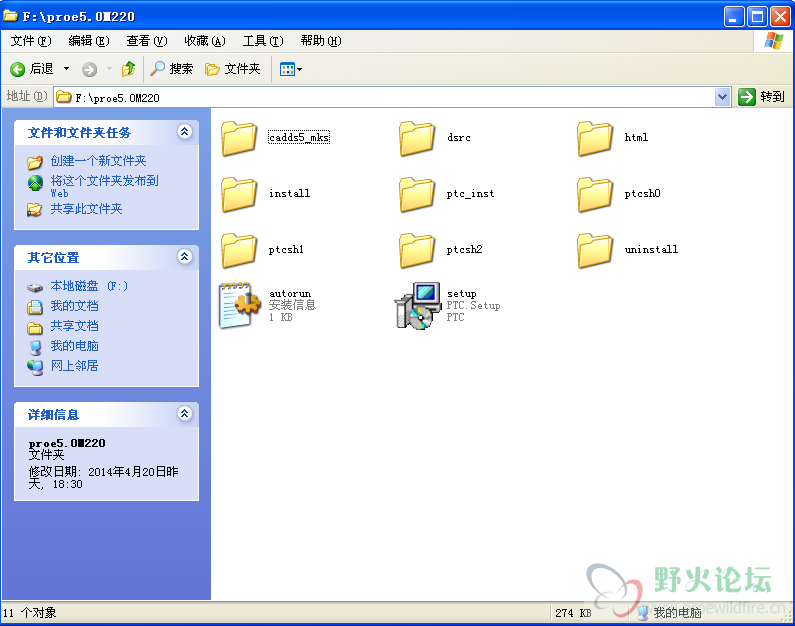Click the publish to Web globe icon
The width and height of the screenshot is (795, 626).
point(35,183)
